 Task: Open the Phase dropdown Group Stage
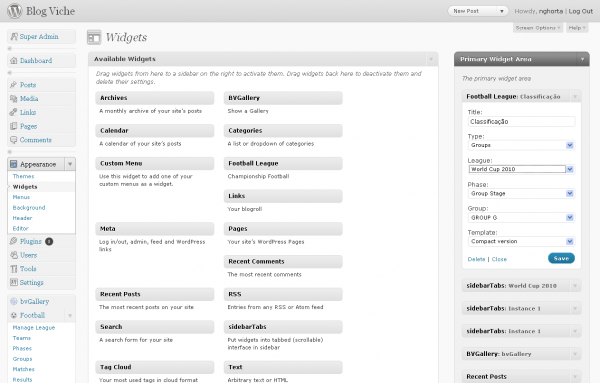[x=521, y=193]
